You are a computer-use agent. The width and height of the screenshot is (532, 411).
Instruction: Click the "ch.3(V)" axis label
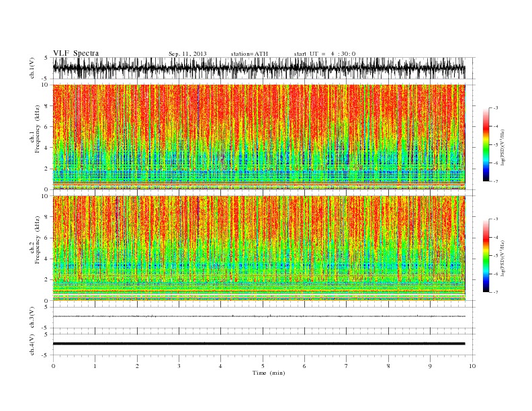tap(32, 318)
